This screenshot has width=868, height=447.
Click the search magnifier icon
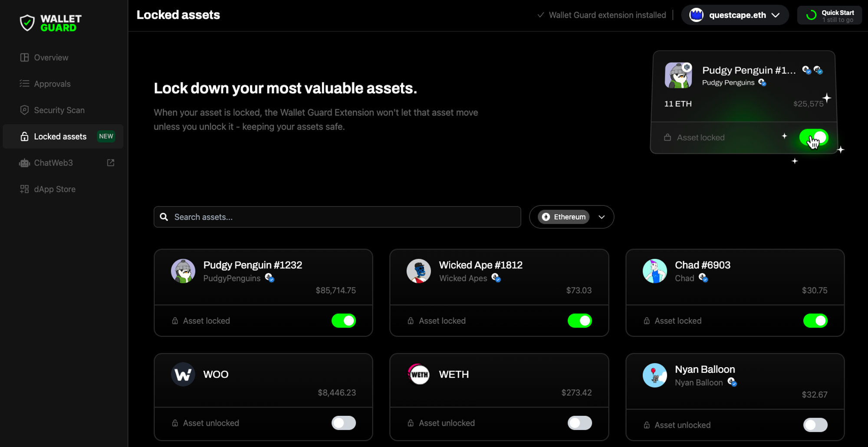pyautogui.click(x=164, y=217)
